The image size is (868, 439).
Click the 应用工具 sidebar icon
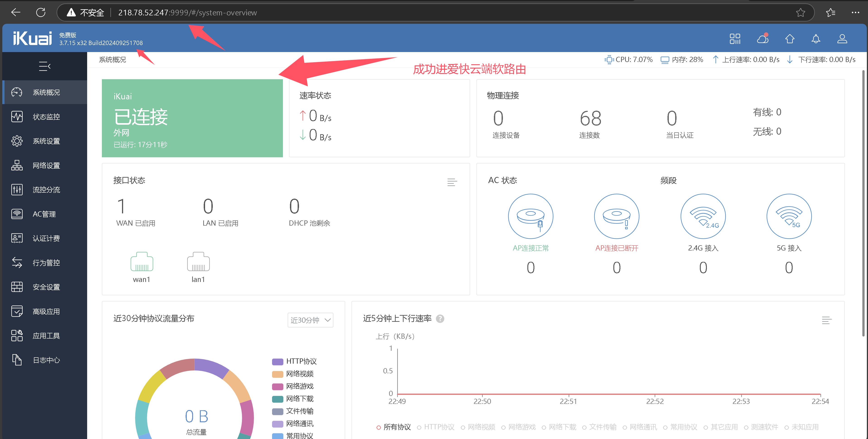coord(17,336)
